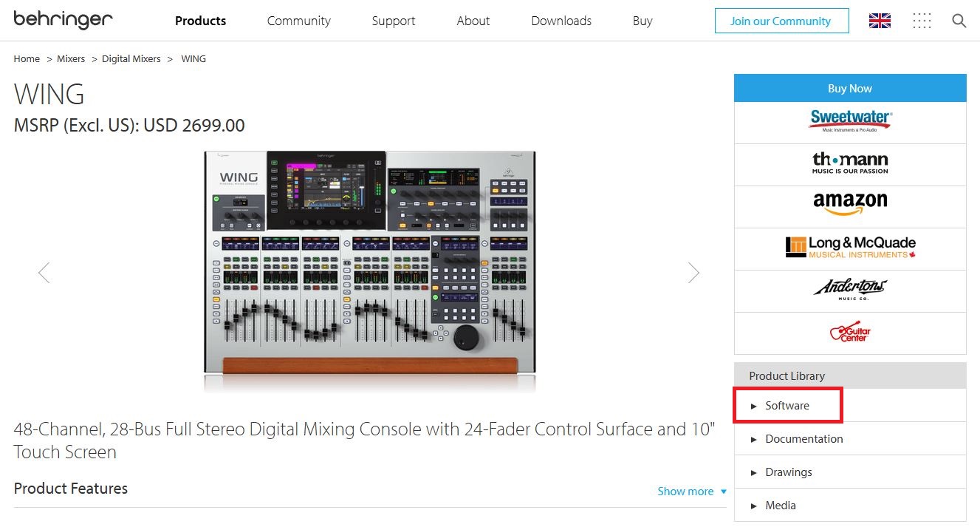This screenshot has height=527, width=980.
Task: Click the search magnifier icon
Action: click(959, 21)
